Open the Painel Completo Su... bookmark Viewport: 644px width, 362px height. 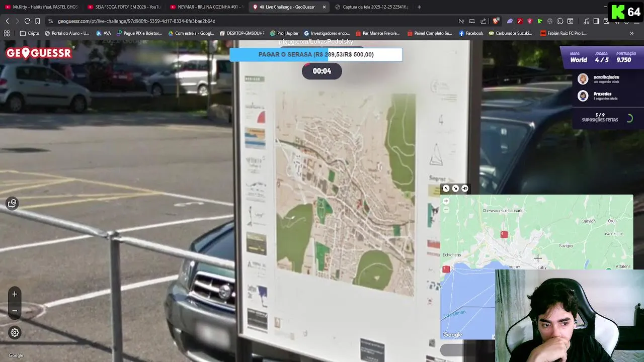point(430,33)
